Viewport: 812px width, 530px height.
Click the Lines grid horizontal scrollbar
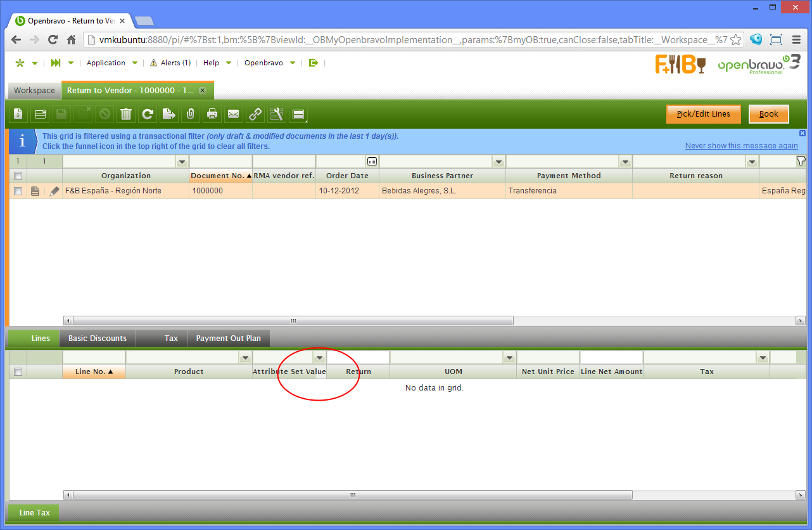(x=353, y=495)
